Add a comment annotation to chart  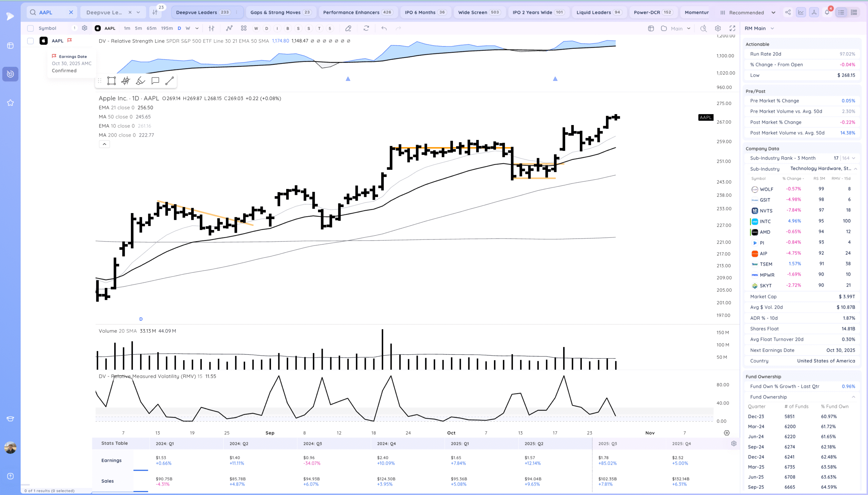pyautogui.click(x=155, y=81)
